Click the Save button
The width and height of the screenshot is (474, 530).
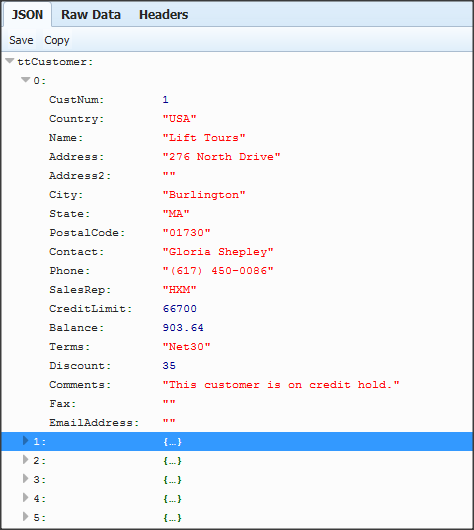click(x=21, y=40)
